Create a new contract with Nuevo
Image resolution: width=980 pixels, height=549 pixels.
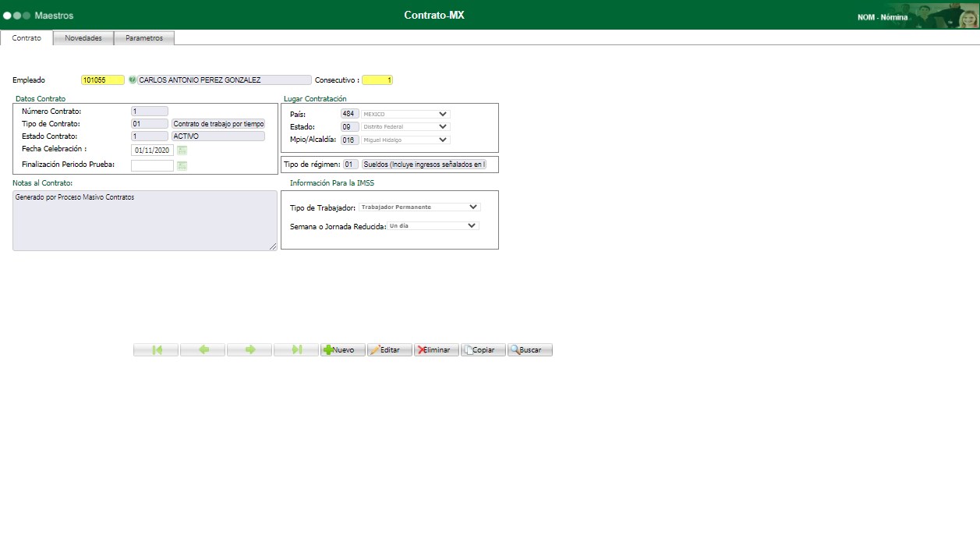click(x=343, y=350)
